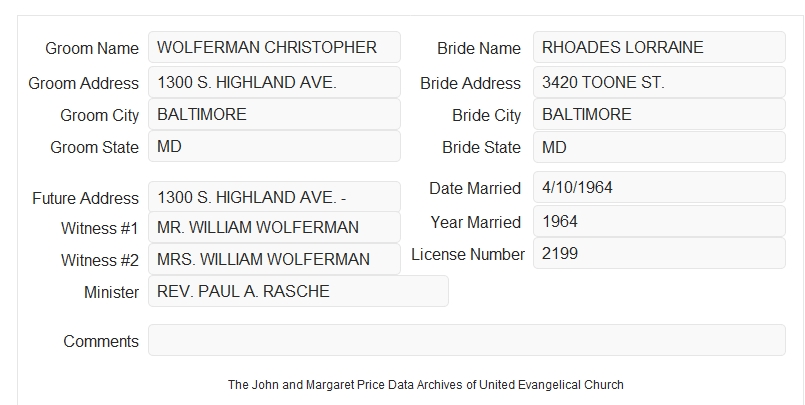Focus the Witness #2 field
Screen dimensions: 805x405
click(x=274, y=259)
